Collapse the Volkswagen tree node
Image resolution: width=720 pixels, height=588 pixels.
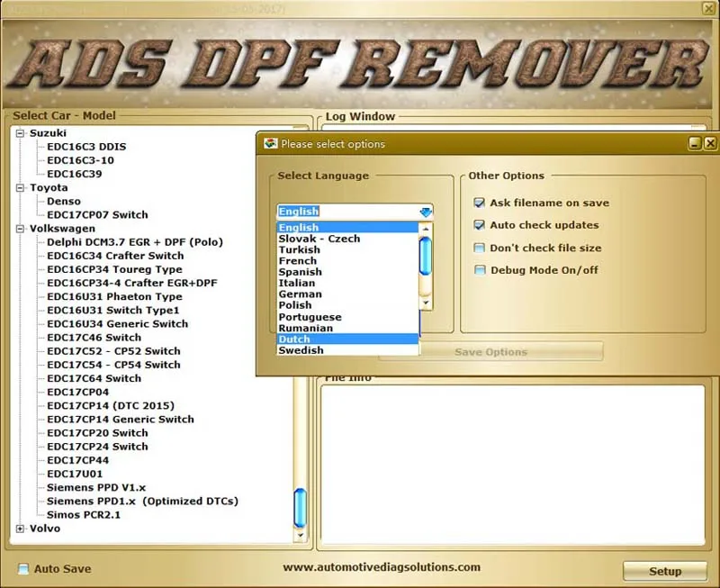pyautogui.click(x=20, y=229)
